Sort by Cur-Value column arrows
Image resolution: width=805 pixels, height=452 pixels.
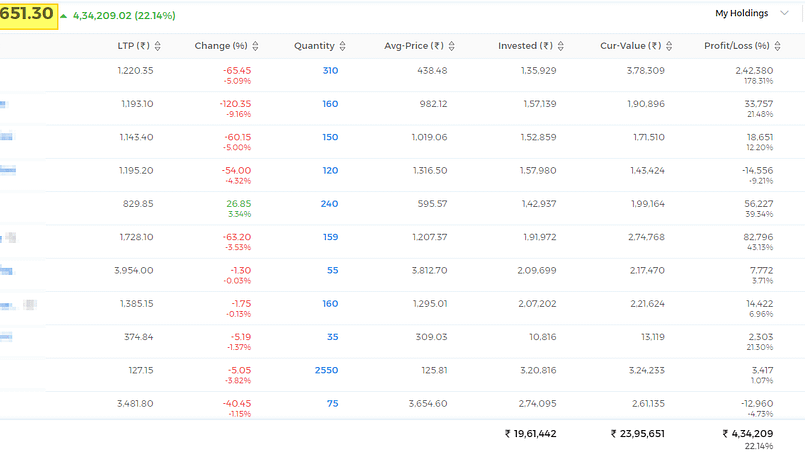669,46
